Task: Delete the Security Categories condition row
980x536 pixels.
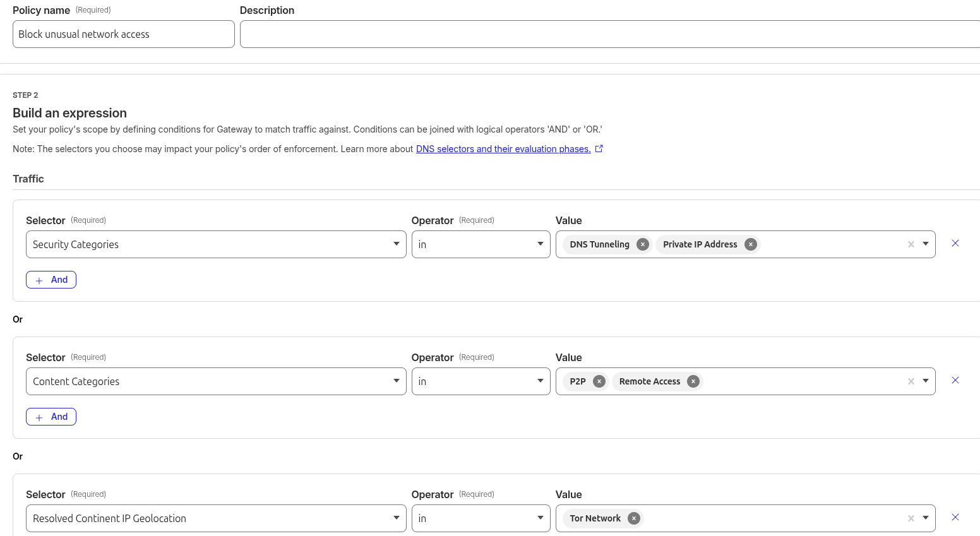Action: click(x=955, y=243)
